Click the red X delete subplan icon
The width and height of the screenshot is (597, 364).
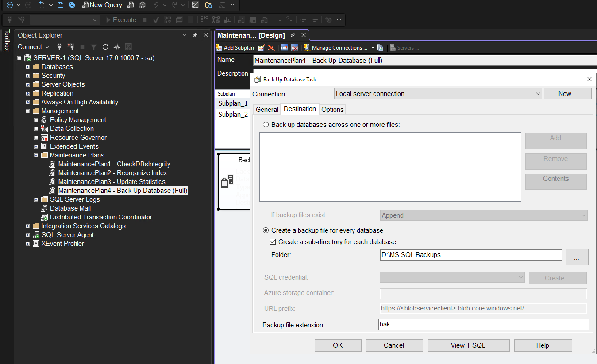tap(271, 48)
